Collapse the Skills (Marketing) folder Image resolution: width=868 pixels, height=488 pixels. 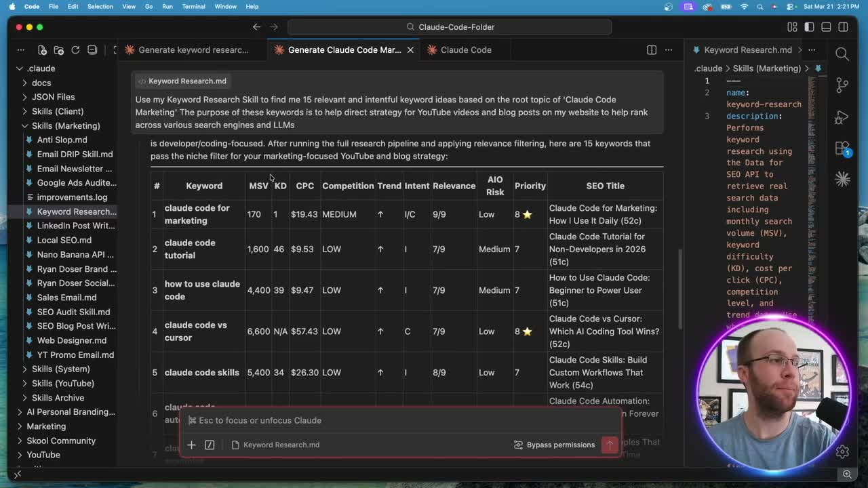pyautogui.click(x=64, y=125)
